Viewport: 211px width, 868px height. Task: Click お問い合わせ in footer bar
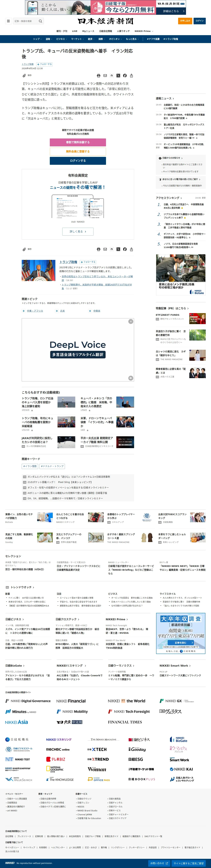pos(159,863)
